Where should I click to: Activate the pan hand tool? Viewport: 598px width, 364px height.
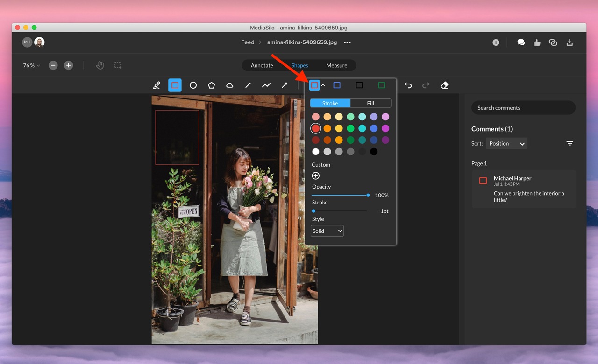pos(100,65)
